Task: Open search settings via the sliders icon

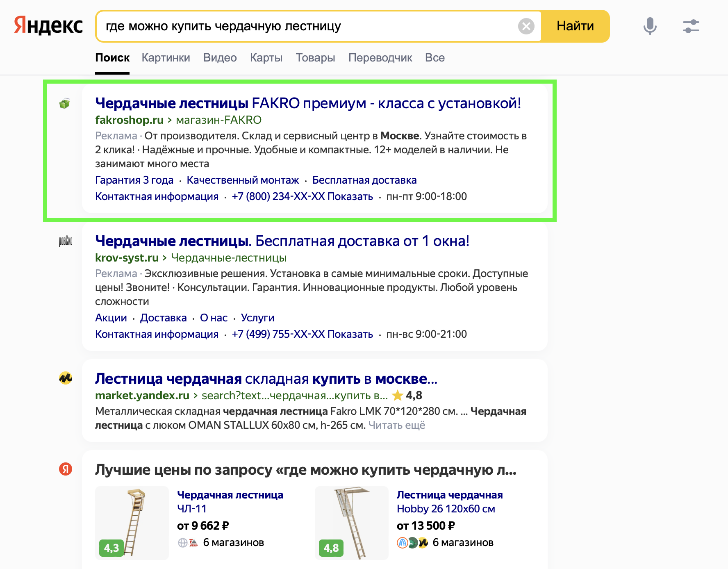Action: point(691,26)
